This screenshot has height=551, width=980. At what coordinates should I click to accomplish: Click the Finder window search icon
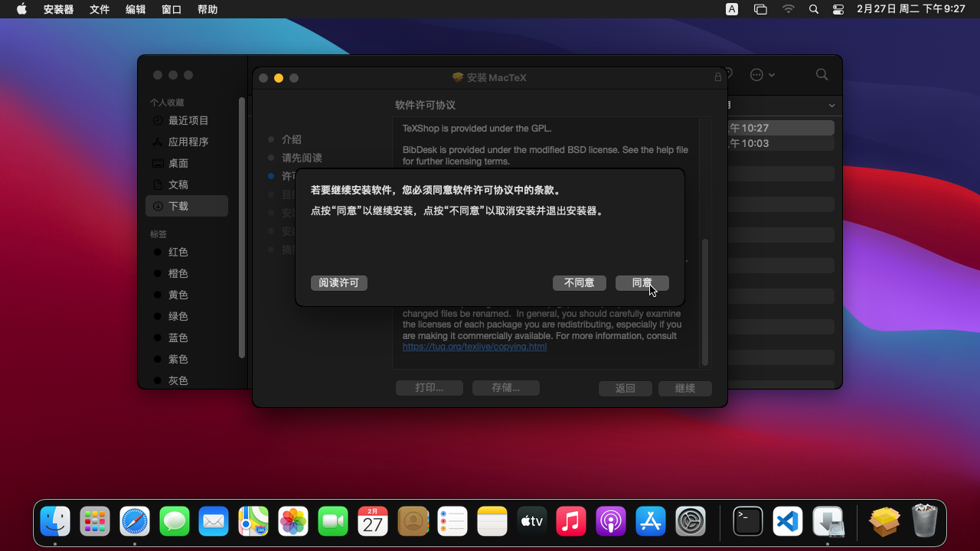pyautogui.click(x=822, y=75)
